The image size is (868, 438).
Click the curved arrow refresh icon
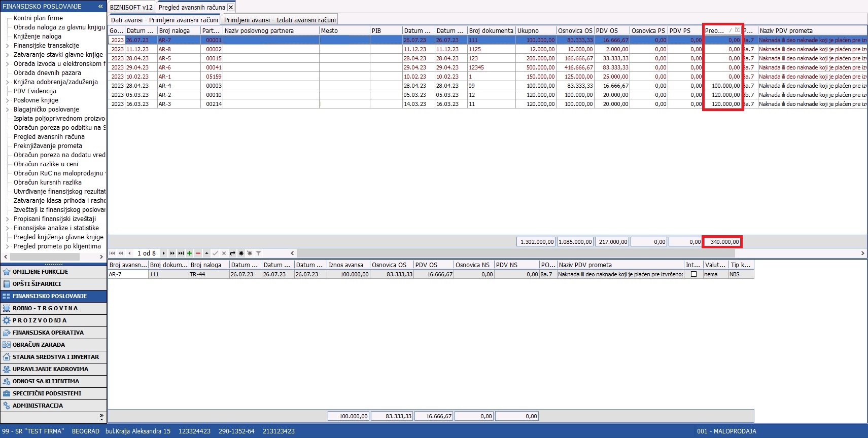pos(232,253)
